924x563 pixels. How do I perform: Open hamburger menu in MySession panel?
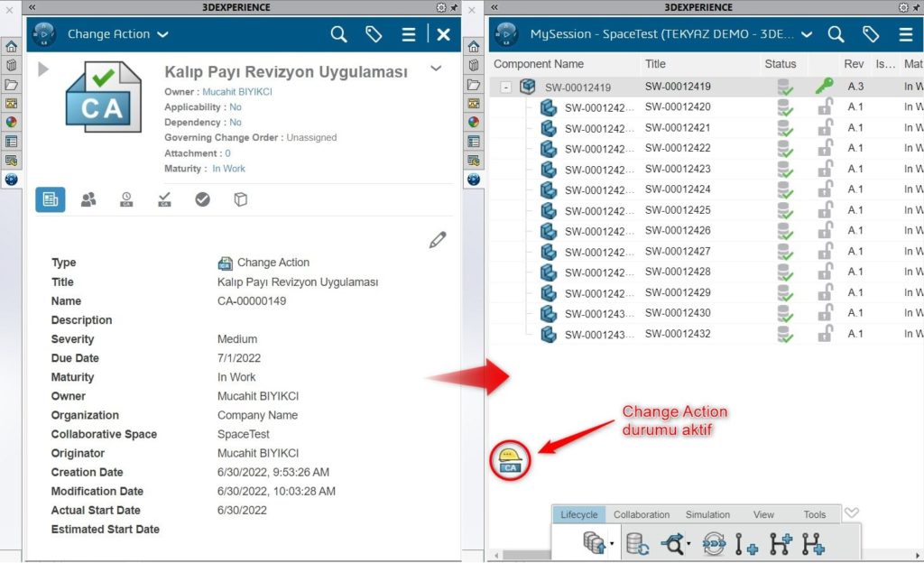click(906, 34)
